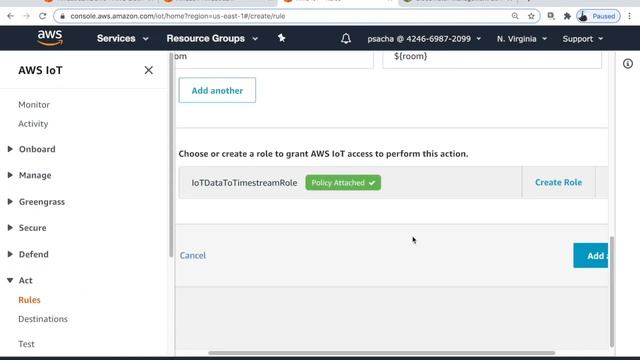Reload the page
The width and height of the screenshot is (640, 360).
point(42,16)
